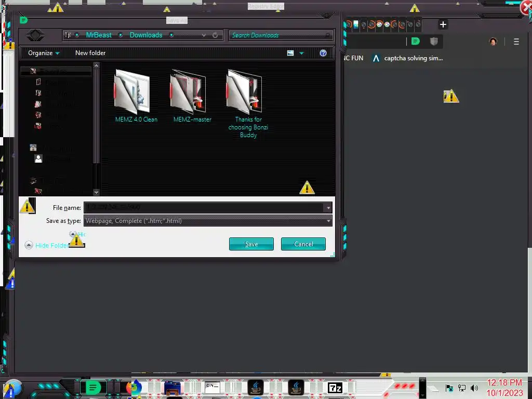The image size is (532, 399).
Task: Click the File name input field
Action: tap(204, 207)
